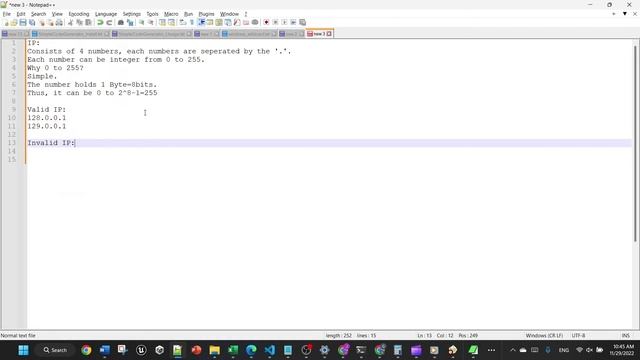Image resolution: width=640 pixels, height=360 pixels.
Task: Toggle the Document List panel icon
Action: coord(228,22)
